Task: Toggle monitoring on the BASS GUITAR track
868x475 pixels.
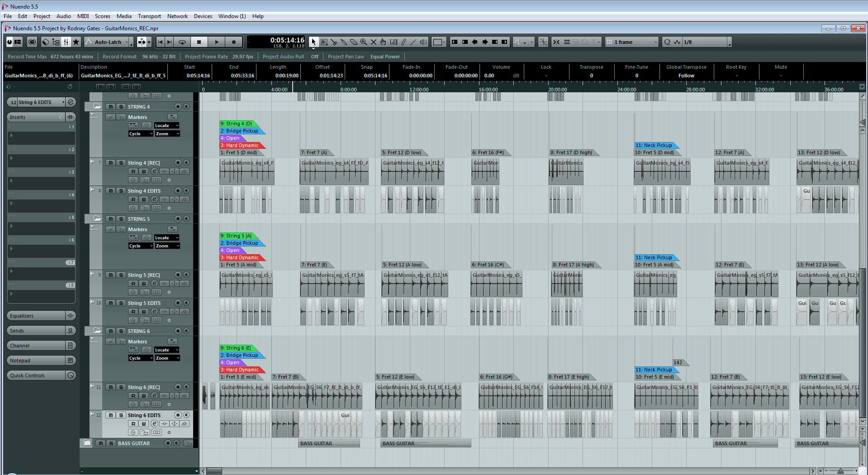Action: [176, 443]
